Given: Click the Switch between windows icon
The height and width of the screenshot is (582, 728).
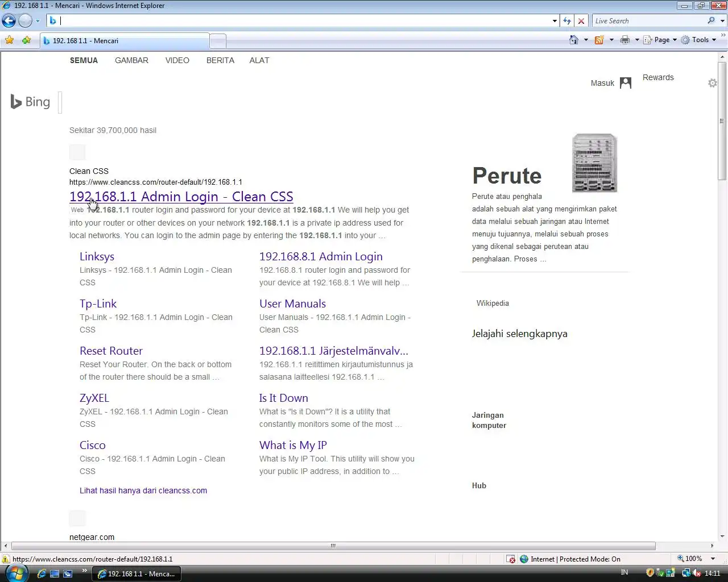Looking at the screenshot, I should click(68, 573).
